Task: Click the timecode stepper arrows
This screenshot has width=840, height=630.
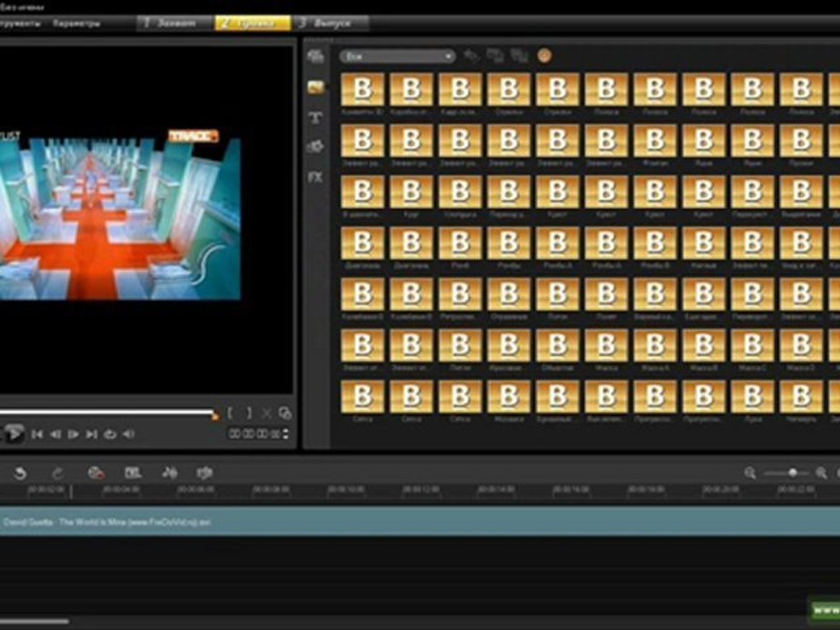Action: click(285, 434)
